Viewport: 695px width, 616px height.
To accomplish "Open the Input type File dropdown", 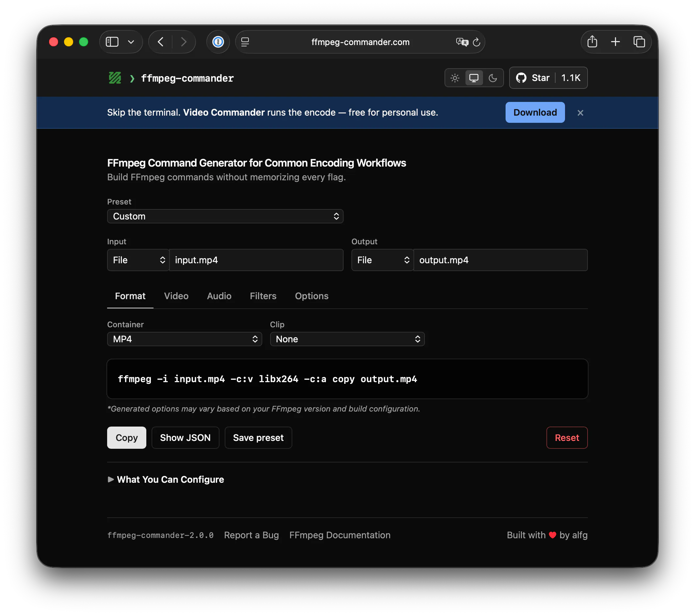I will (x=138, y=260).
